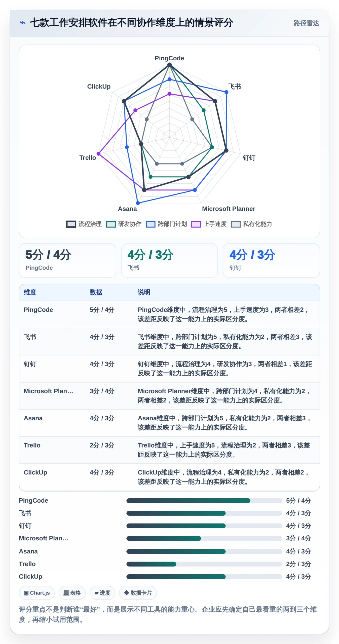This screenshot has width=339, height=644.
Task: Select the 飞书 row name in the table
Action: coord(30,337)
